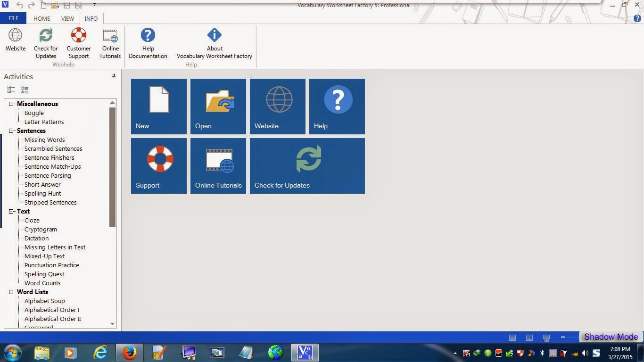Collapse the Miscellaneous tree group
The height and width of the screenshot is (362, 644).
pyautogui.click(x=11, y=104)
